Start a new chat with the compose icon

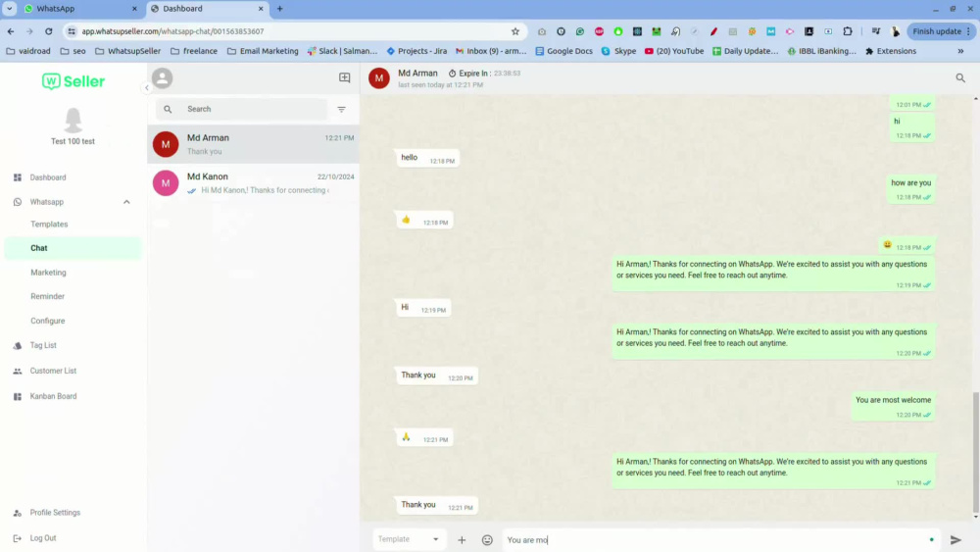[344, 77]
